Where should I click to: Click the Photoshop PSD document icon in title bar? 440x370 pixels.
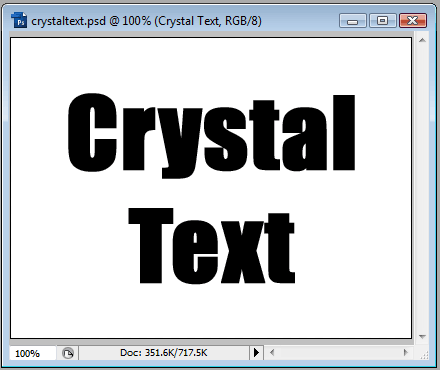click(x=19, y=20)
